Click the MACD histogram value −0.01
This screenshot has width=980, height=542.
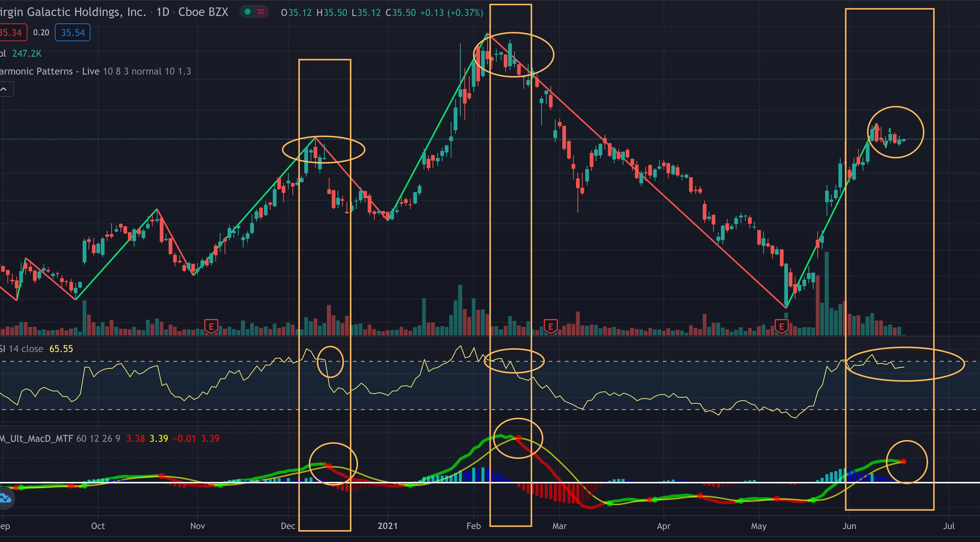184,438
